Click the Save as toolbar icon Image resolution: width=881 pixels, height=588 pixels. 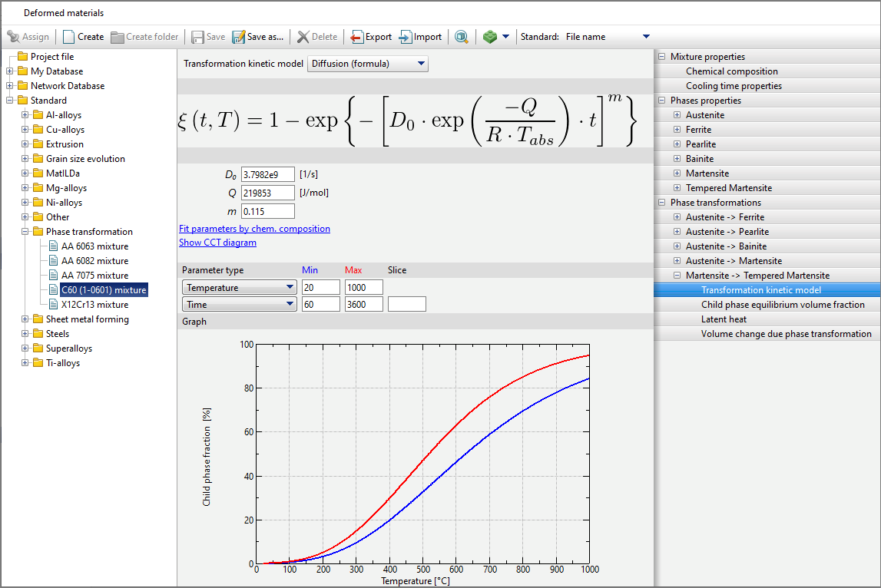pos(239,37)
